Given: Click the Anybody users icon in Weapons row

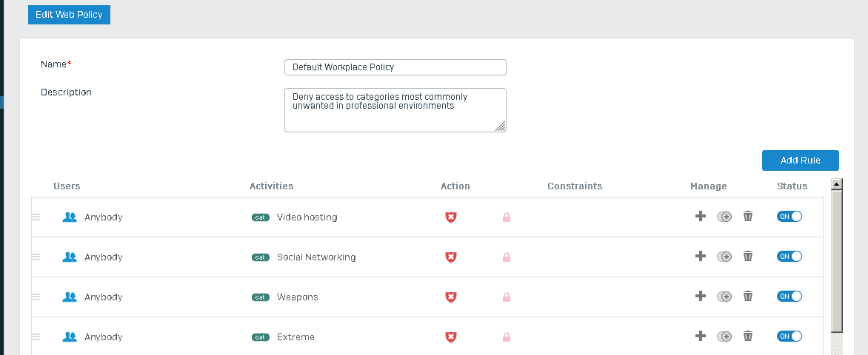Looking at the screenshot, I should (x=70, y=297).
